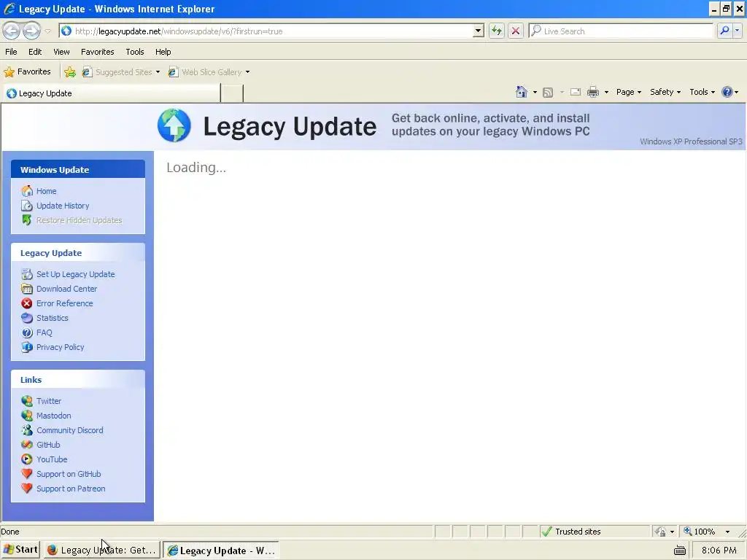Viewport: 747px width, 560px height.
Task: Follow the GitHub link
Action: tap(48, 445)
